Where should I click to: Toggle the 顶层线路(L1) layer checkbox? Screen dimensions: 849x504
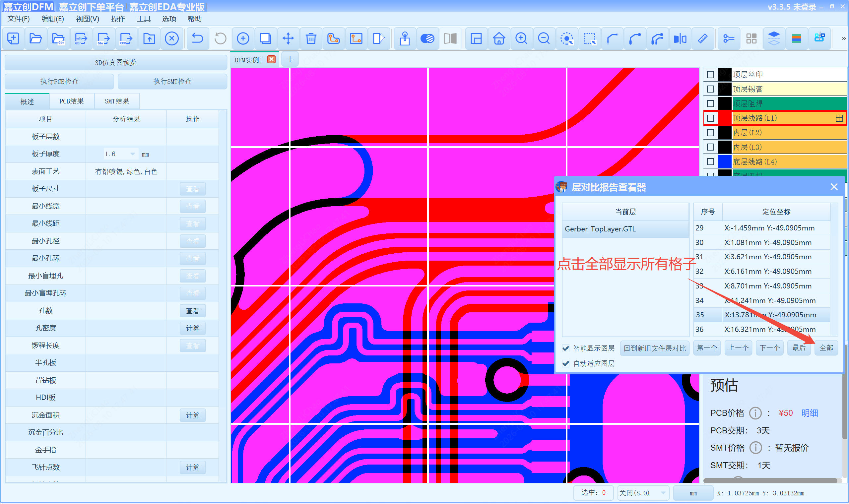click(710, 118)
